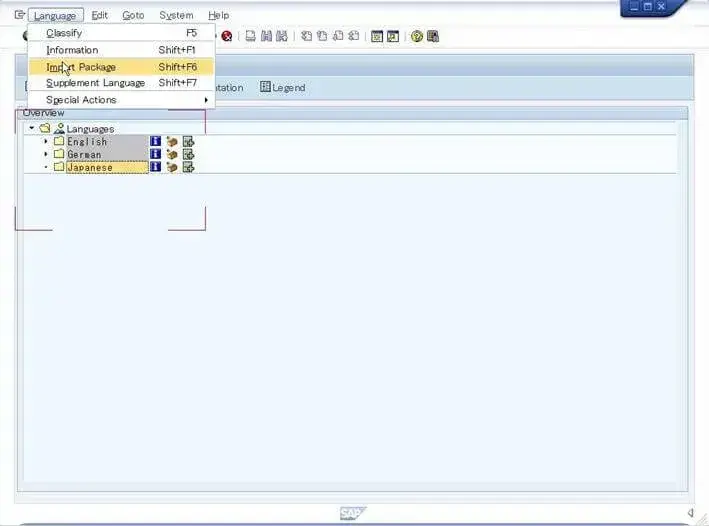The height and width of the screenshot is (526, 709).
Task: Click the open folder icon beside Languages
Action: 45,128
